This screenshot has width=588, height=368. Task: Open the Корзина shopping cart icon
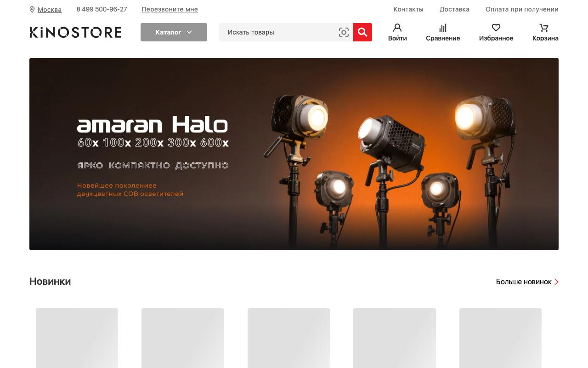tap(544, 28)
